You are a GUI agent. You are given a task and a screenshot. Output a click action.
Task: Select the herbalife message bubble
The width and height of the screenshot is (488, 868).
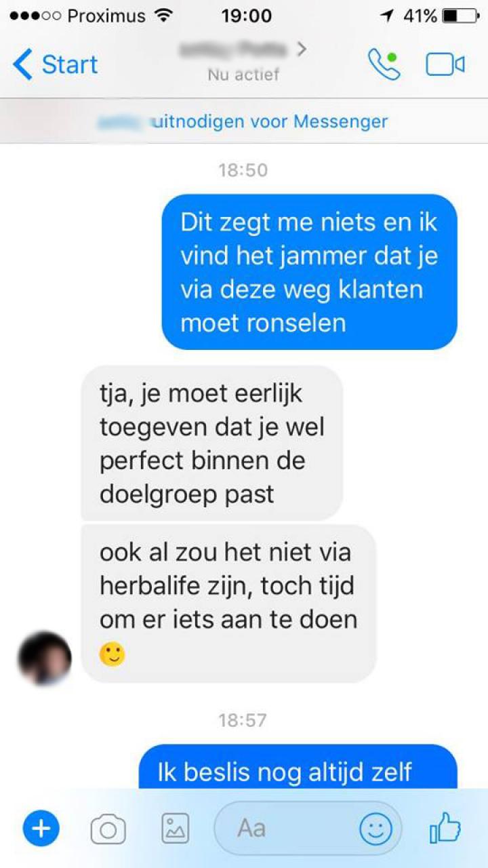point(228,603)
